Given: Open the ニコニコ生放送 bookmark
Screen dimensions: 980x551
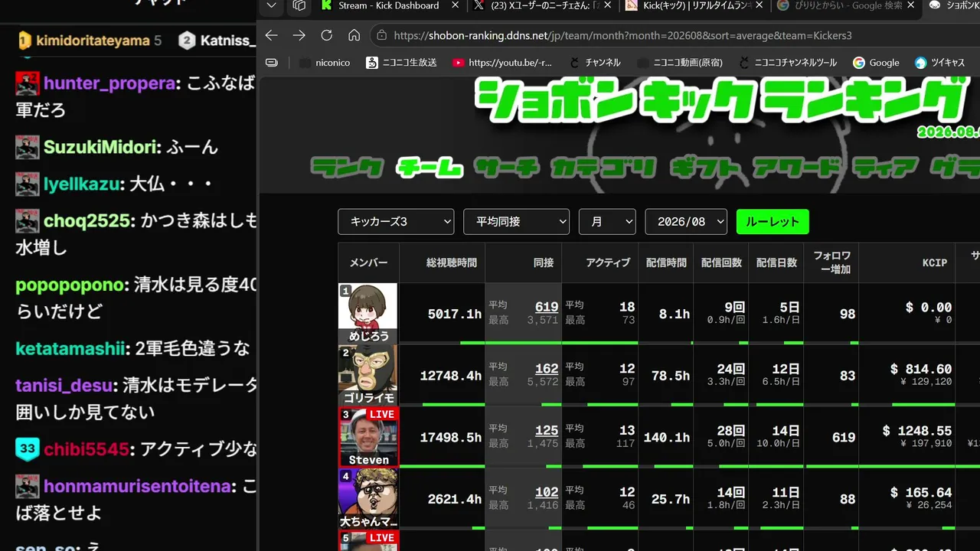Looking at the screenshot, I should (x=401, y=63).
